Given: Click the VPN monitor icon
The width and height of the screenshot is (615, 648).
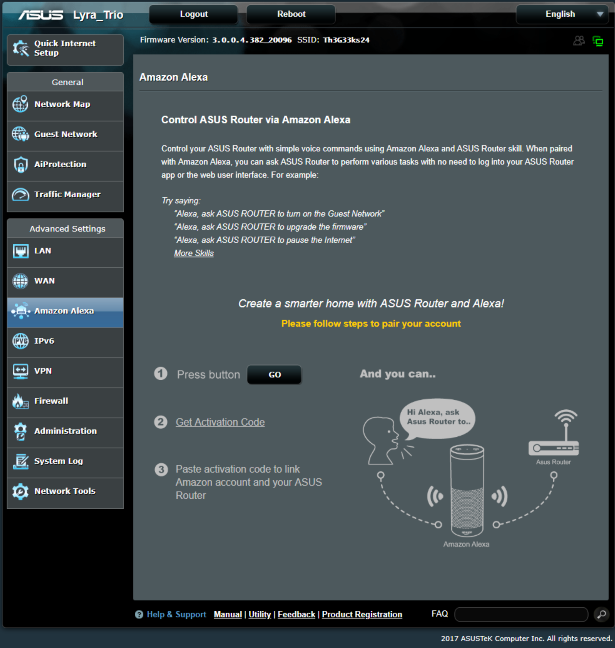Looking at the screenshot, I should point(20,371).
